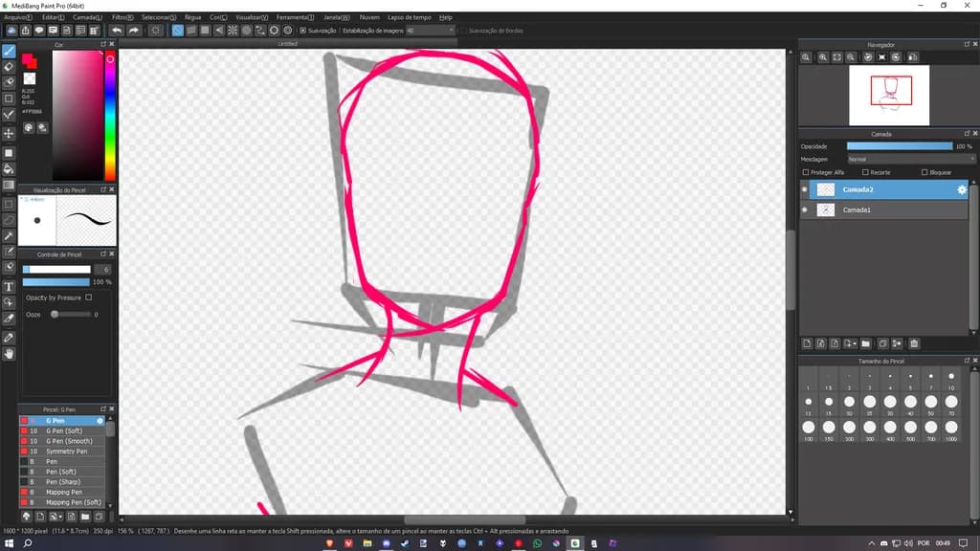
Task: Open Estabilização de imagens dropdown
Action: tap(431, 30)
